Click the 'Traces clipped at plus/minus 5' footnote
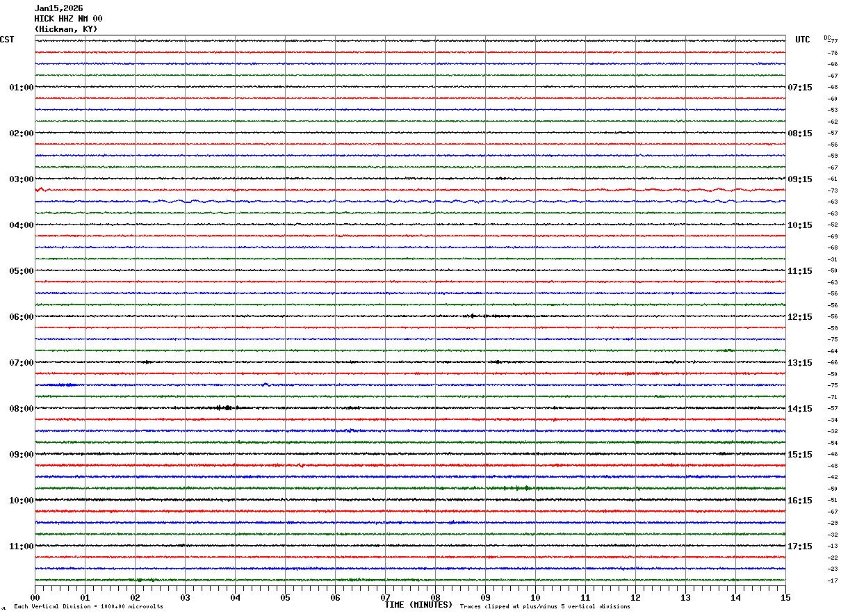 coord(545,606)
